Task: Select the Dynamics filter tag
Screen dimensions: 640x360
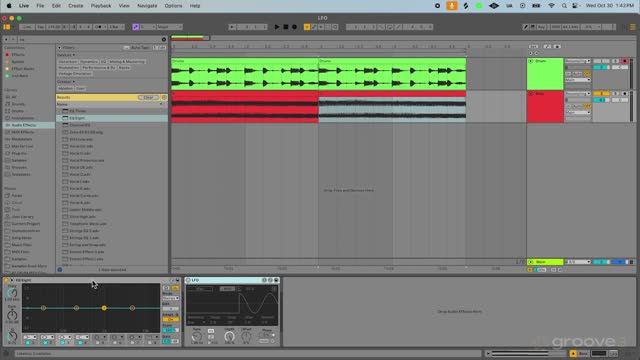Action: (89, 62)
